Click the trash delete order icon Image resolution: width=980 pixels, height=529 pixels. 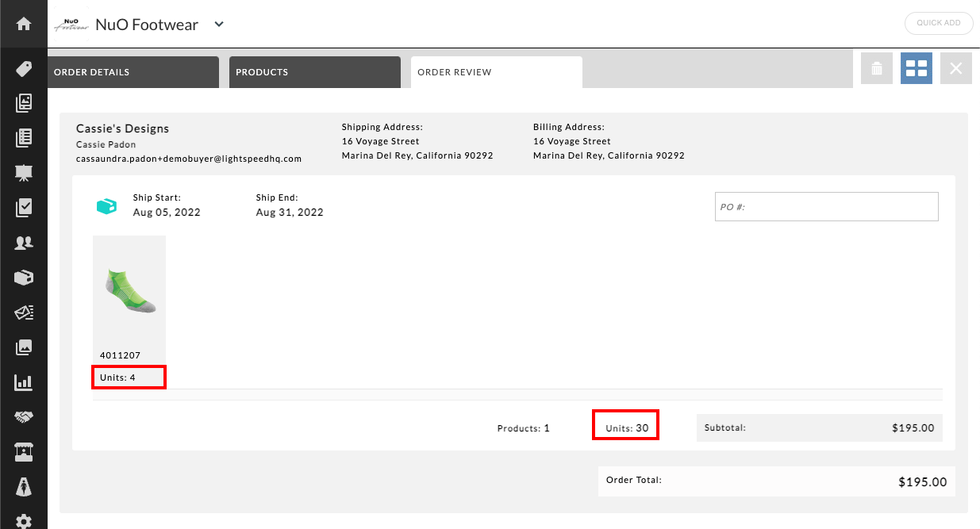point(877,68)
